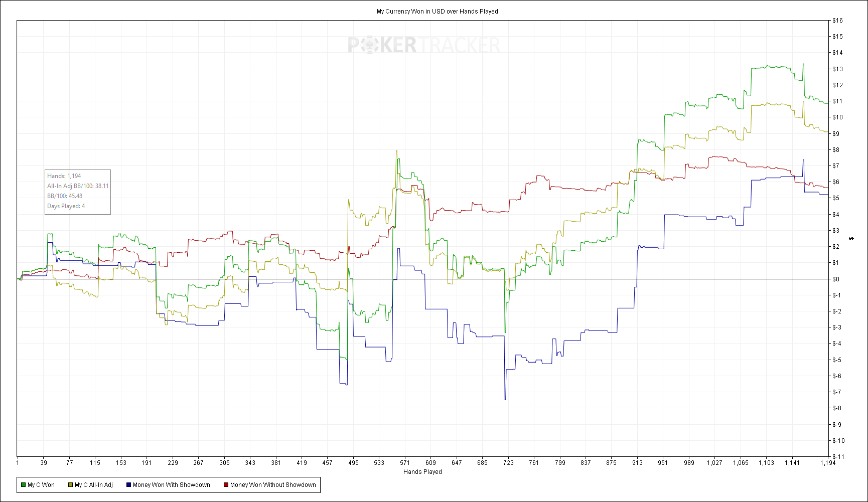Click the x-axis tick labeled 381
Viewport: 868px width, 502px height.
click(x=276, y=463)
